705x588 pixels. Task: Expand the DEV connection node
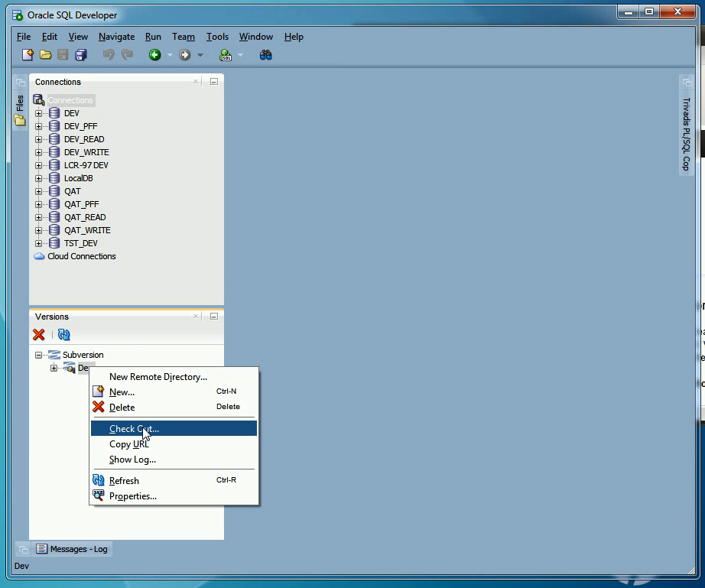(x=39, y=113)
